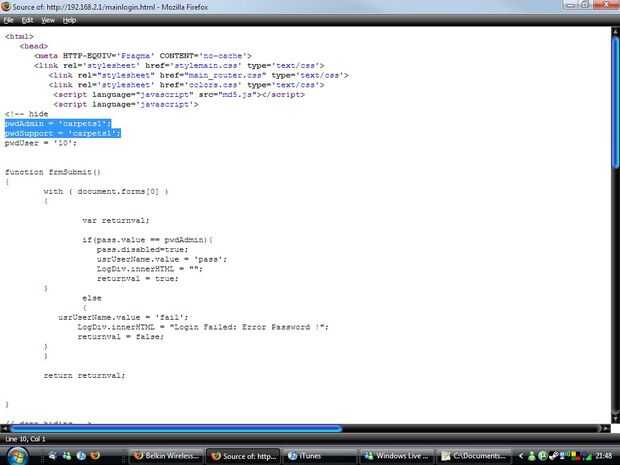The height and width of the screenshot is (465, 620).
Task: Click the 'var returnval;' line
Action: point(116,221)
